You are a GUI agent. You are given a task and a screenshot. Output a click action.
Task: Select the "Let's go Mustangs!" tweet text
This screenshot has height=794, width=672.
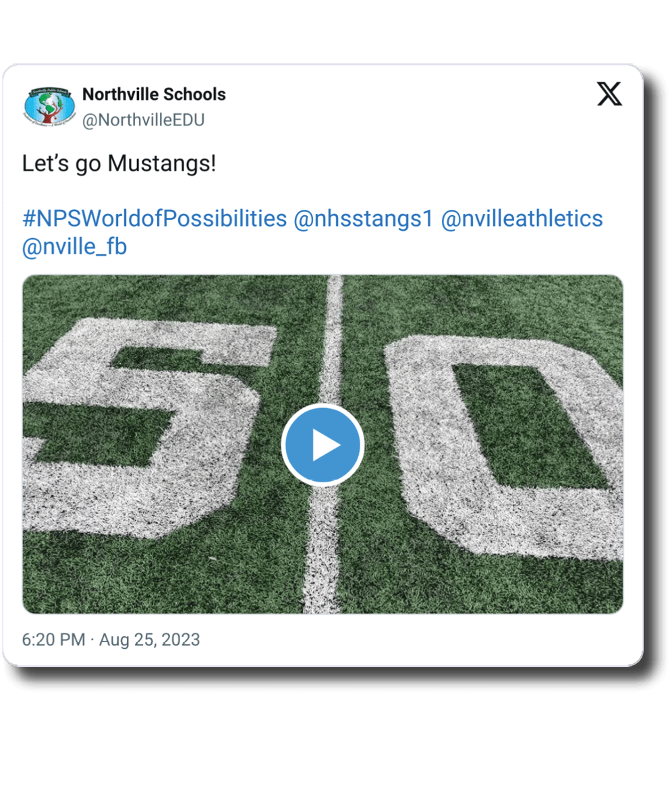119,164
